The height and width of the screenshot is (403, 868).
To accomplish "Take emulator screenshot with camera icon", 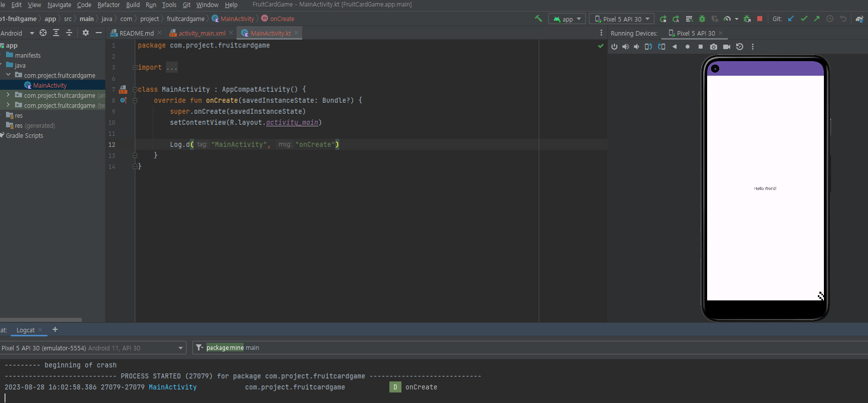I will (x=714, y=47).
